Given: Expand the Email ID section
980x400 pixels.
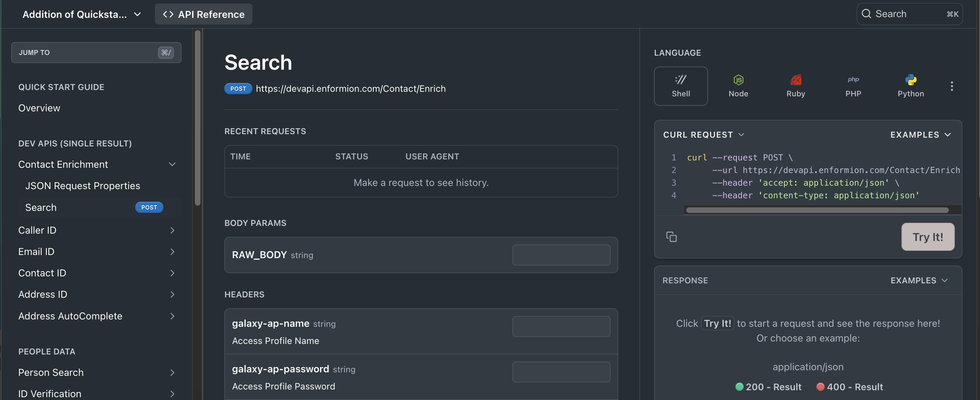Looking at the screenshot, I should 172,251.
